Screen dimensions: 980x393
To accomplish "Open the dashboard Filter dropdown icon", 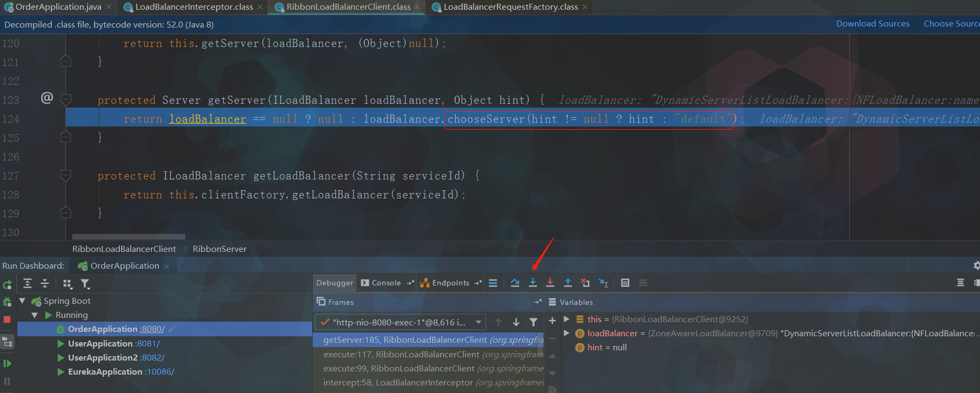I will coord(85,284).
